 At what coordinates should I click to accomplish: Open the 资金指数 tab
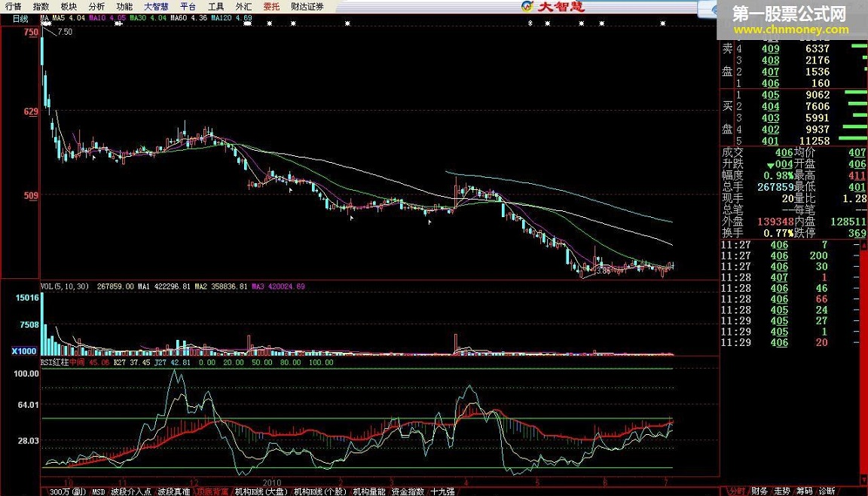(408, 491)
